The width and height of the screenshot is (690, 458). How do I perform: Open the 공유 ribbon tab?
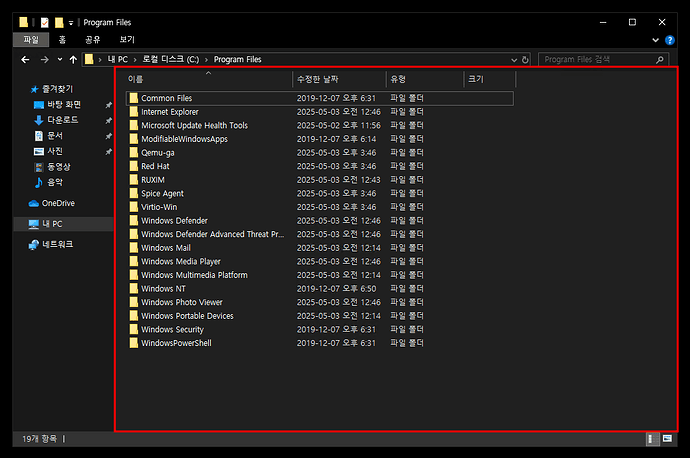pyautogui.click(x=92, y=40)
